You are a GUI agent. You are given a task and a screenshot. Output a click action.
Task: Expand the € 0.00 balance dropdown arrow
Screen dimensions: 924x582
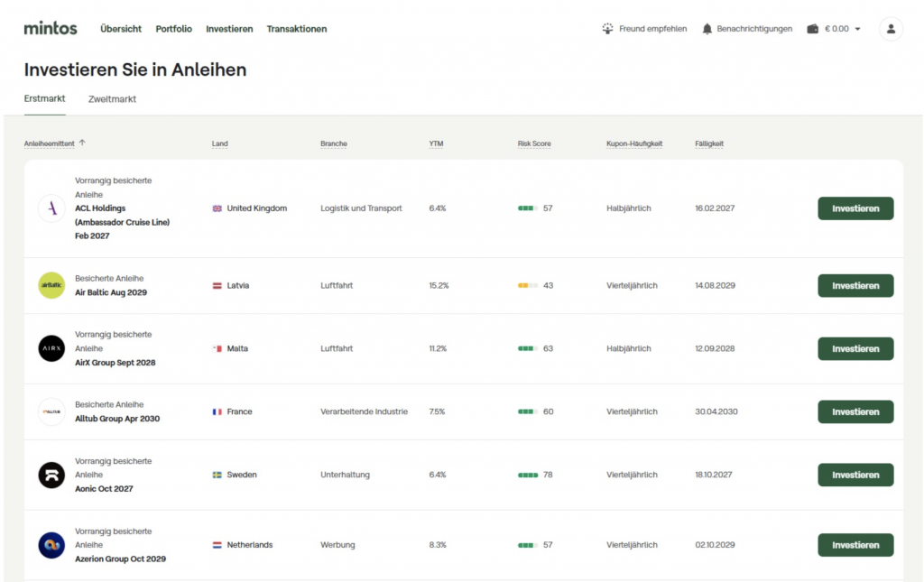tap(857, 29)
